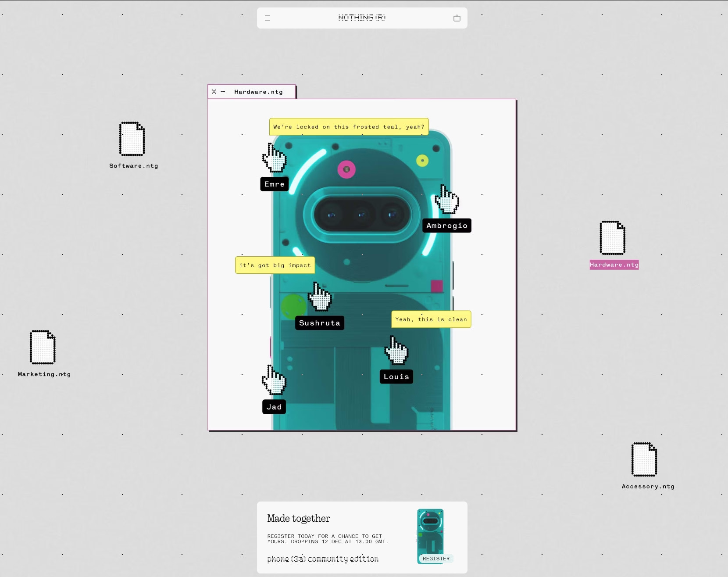Click the Sushruta name label
Screen dimensions: 728x577
coord(320,323)
